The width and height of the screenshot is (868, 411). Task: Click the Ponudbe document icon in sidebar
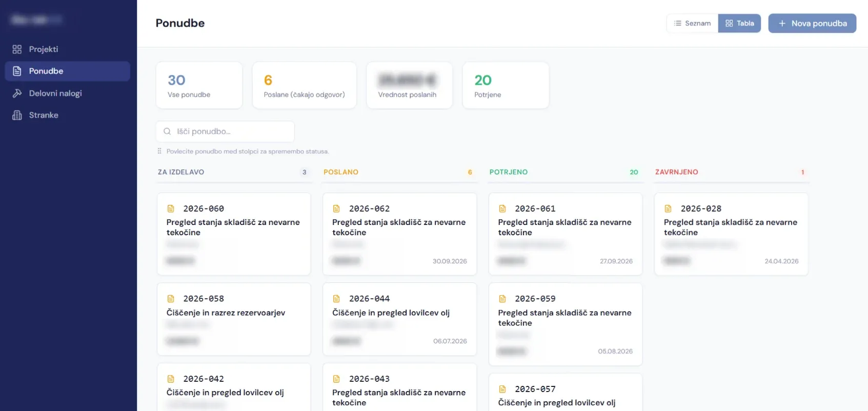tap(17, 71)
